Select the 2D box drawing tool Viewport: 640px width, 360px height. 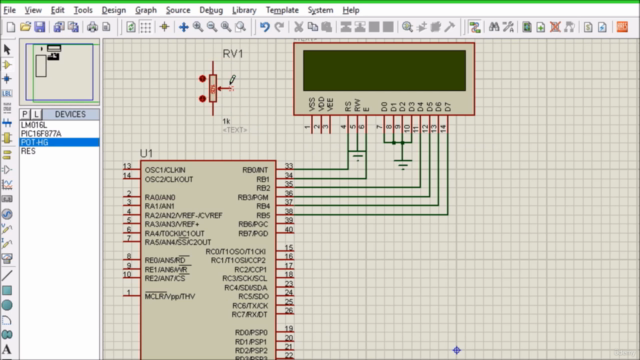(x=7, y=291)
